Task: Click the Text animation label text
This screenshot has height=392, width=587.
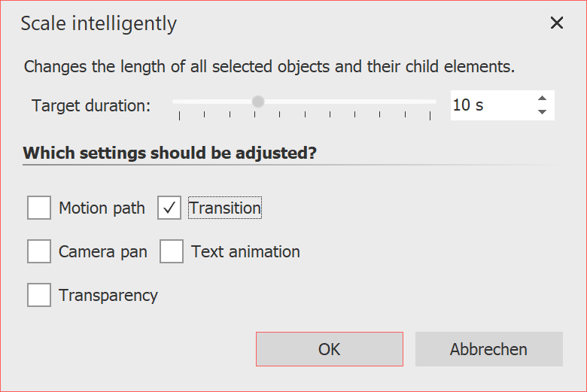Action: tap(245, 251)
